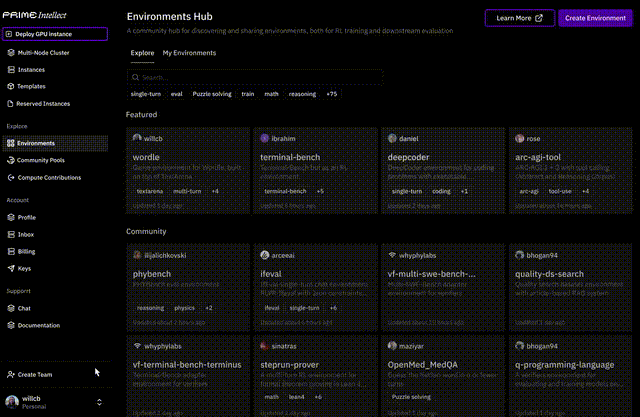Click the environments search field

(255, 76)
